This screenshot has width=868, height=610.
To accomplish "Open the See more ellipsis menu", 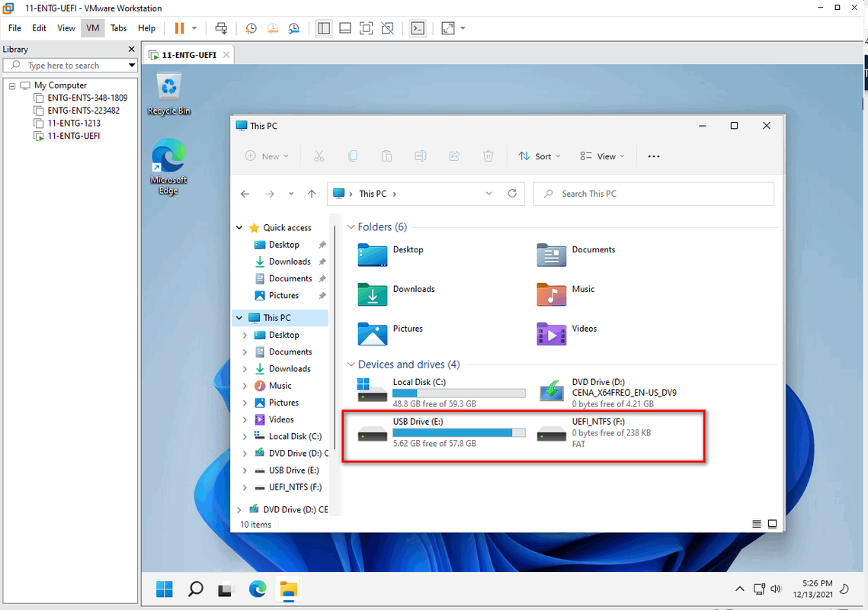I will tap(654, 156).
